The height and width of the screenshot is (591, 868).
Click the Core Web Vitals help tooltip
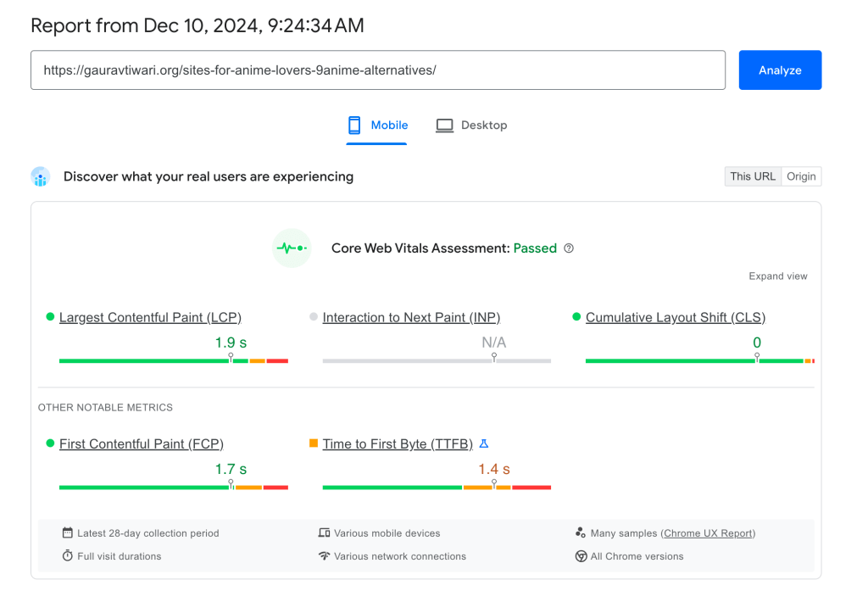pyautogui.click(x=569, y=248)
